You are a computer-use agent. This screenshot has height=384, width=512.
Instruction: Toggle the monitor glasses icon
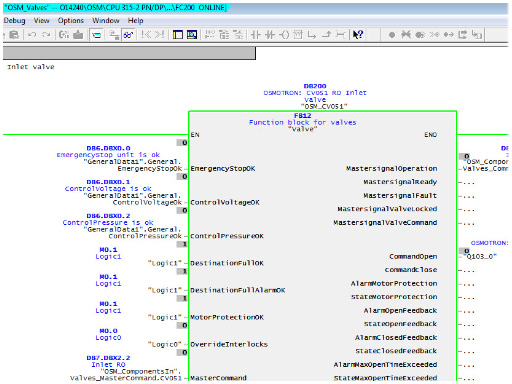[x=129, y=35]
